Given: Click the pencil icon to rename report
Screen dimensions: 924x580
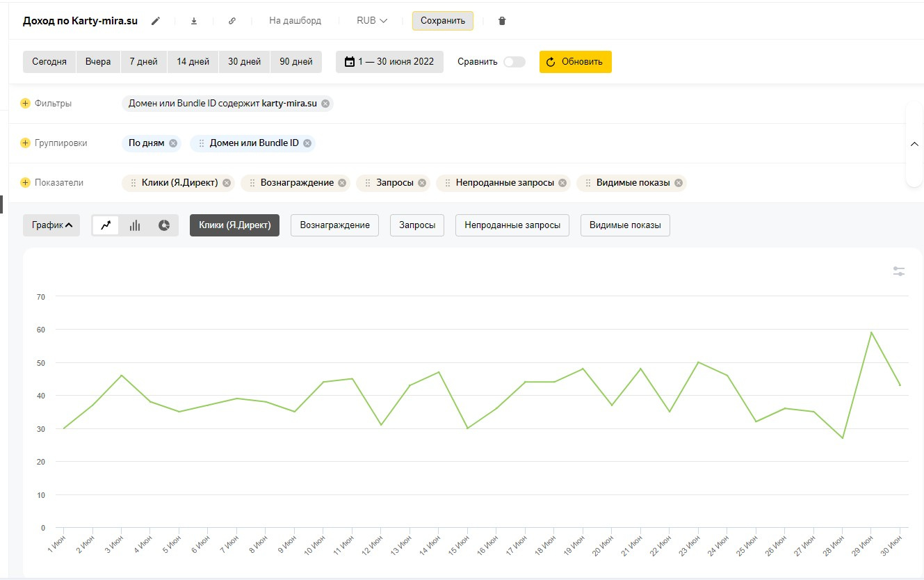Looking at the screenshot, I should [156, 21].
